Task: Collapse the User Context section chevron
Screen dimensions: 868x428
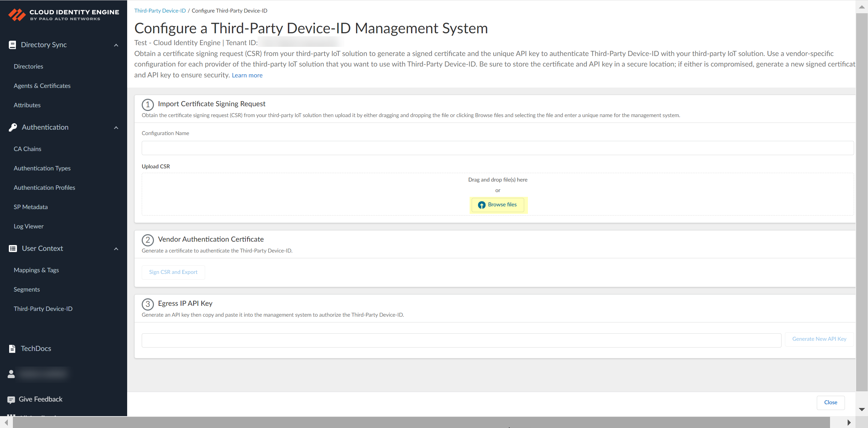Action: coord(116,249)
